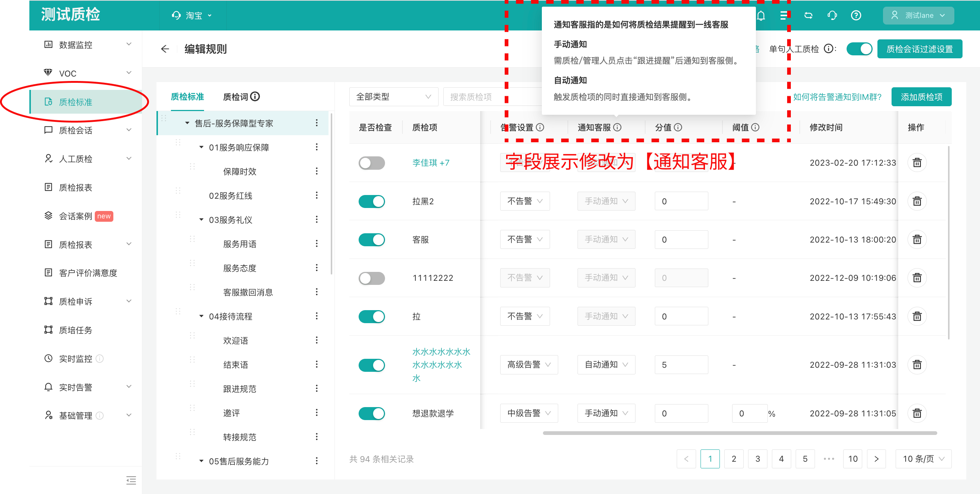Open more options for 保障时效
980x494 pixels.
coord(317,171)
